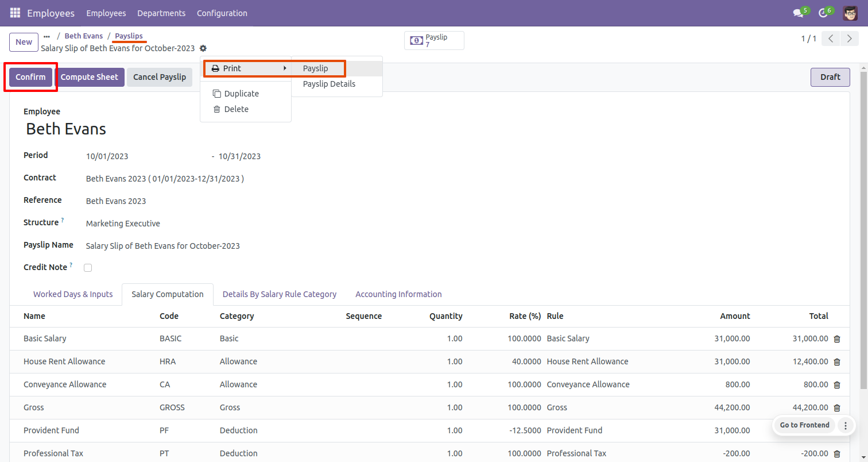Click the page vertical scrollbar
This screenshot has height=462, width=868.
coord(864,230)
